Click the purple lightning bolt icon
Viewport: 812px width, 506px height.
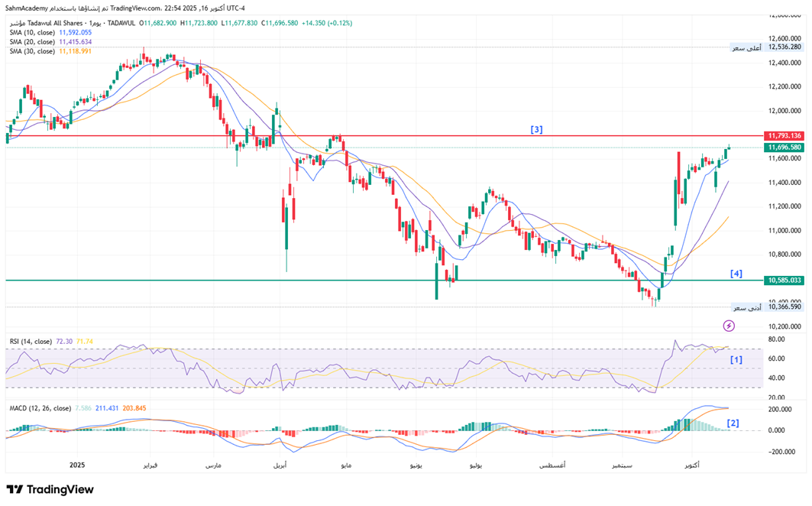tap(729, 326)
